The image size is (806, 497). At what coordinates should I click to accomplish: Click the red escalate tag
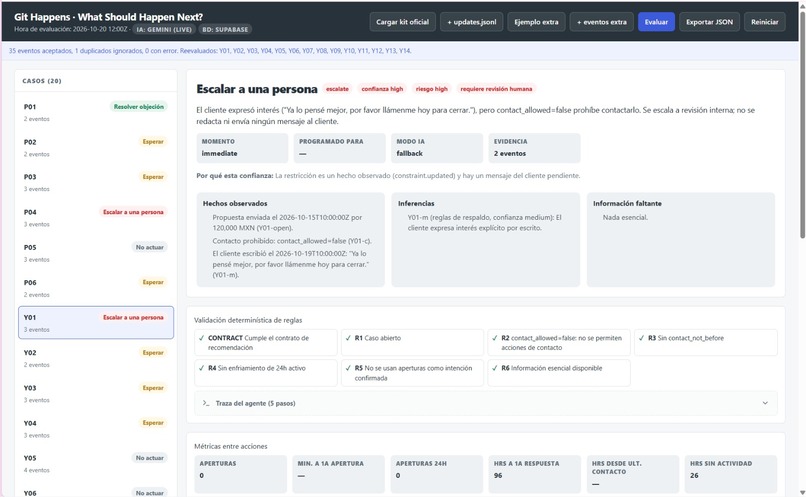(x=337, y=89)
